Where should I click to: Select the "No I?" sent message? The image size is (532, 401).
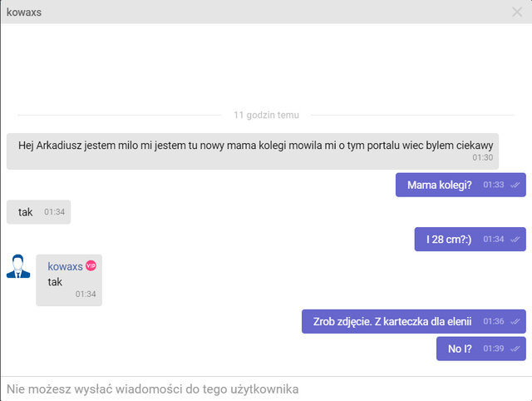[x=460, y=349]
